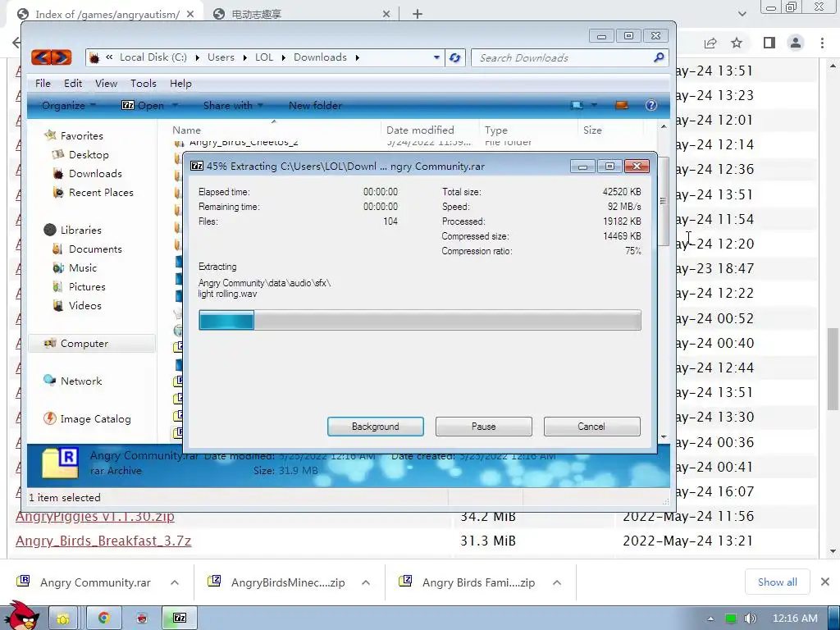Select Desktop in navigation pane
Image resolution: width=840 pixels, height=630 pixels.
(89, 155)
